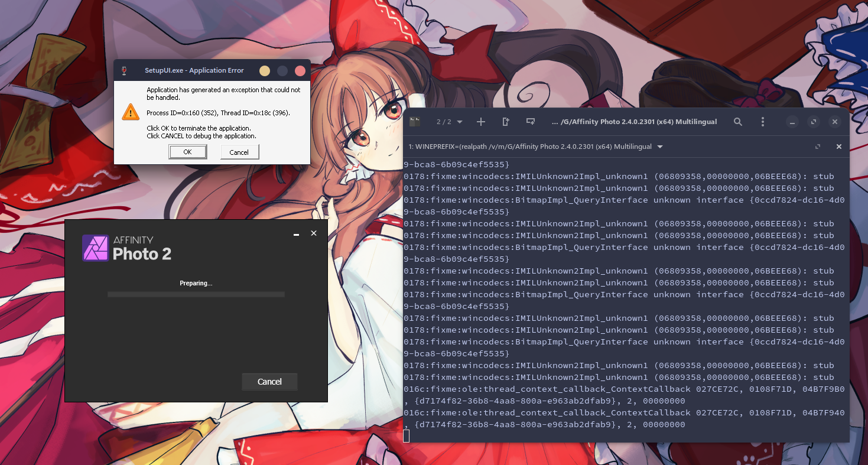
Task: Open terminal search with magnifier icon
Action: 738,122
